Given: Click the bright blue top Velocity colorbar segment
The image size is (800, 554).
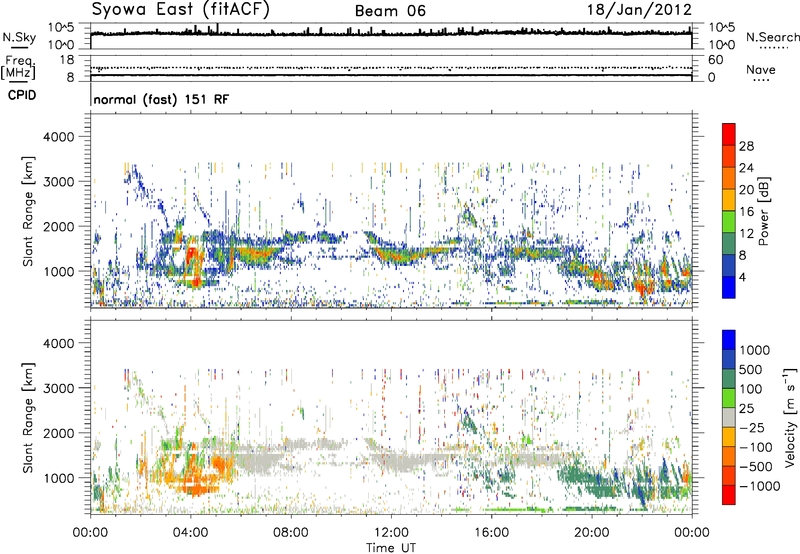Looking at the screenshot, I should coord(729,340).
